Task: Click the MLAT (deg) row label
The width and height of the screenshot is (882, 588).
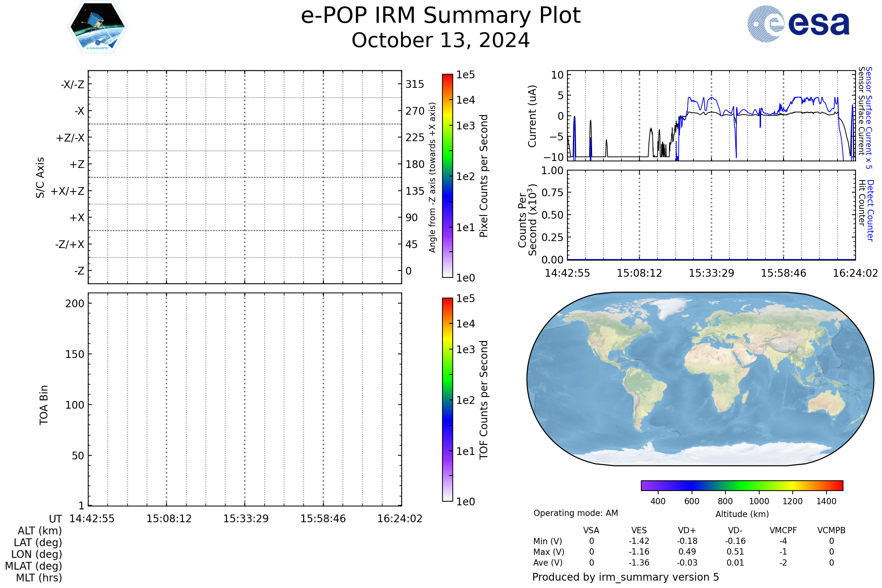Action: click(34, 566)
